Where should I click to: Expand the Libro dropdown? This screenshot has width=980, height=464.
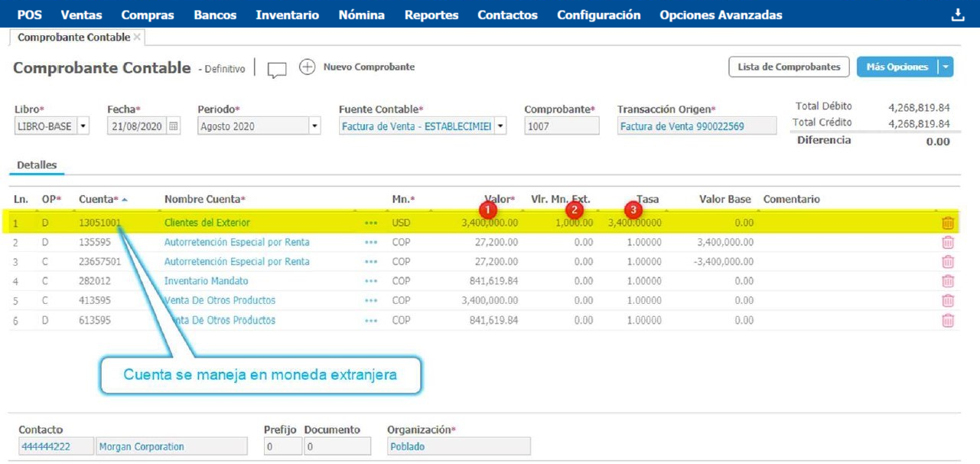click(x=83, y=126)
